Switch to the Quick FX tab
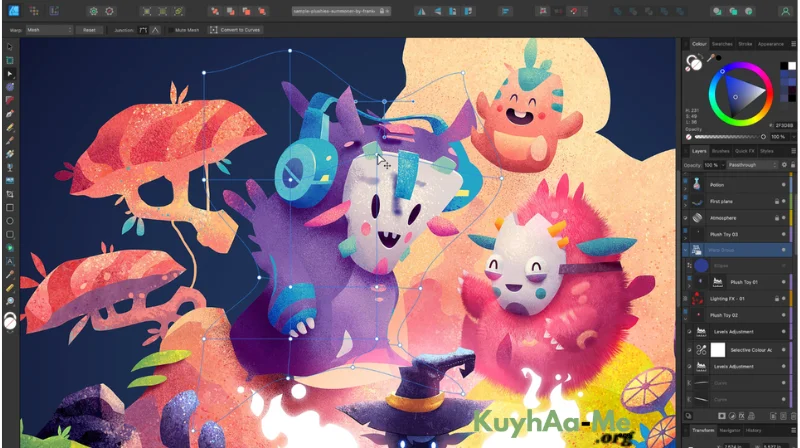Screen dimensions: 800x448 pyautogui.click(x=744, y=151)
